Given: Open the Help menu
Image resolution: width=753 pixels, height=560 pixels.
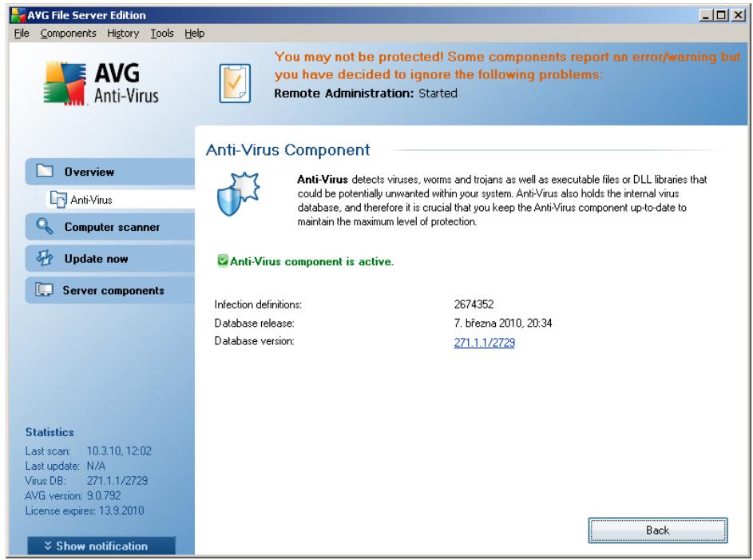Looking at the screenshot, I should tap(195, 33).
